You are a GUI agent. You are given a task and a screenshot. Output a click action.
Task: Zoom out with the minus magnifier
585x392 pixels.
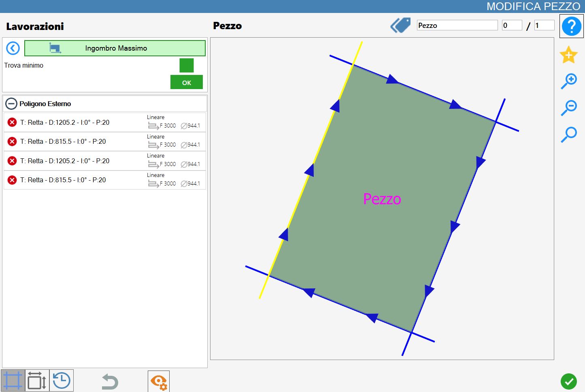(x=568, y=108)
